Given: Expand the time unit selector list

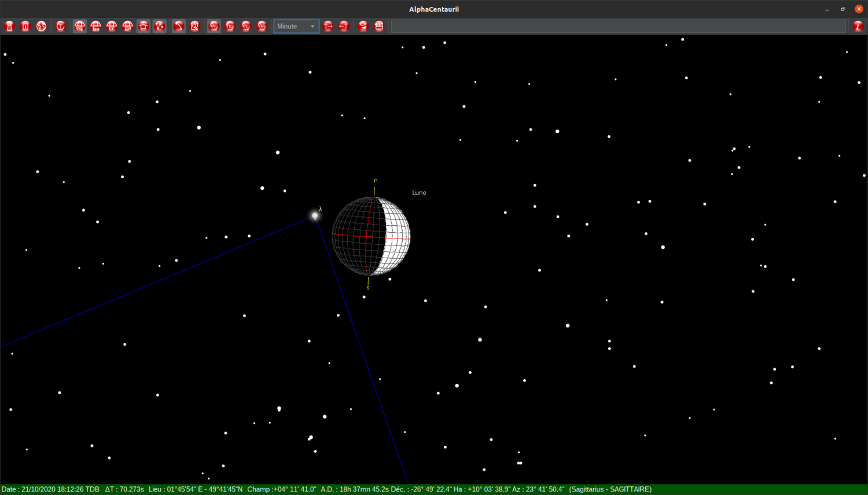Looking at the screenshot, I should pyautogui.click(x=312, y=26).
